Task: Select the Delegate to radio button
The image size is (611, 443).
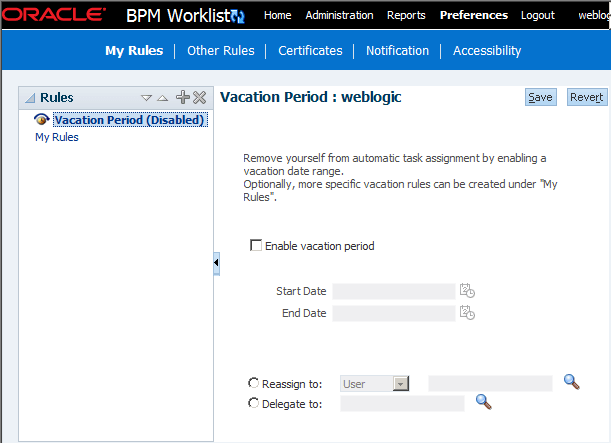Action: coord(253,403)
